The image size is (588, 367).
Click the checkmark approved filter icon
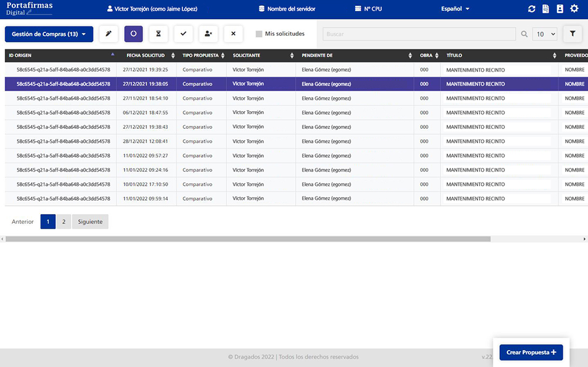pos(183,34)
